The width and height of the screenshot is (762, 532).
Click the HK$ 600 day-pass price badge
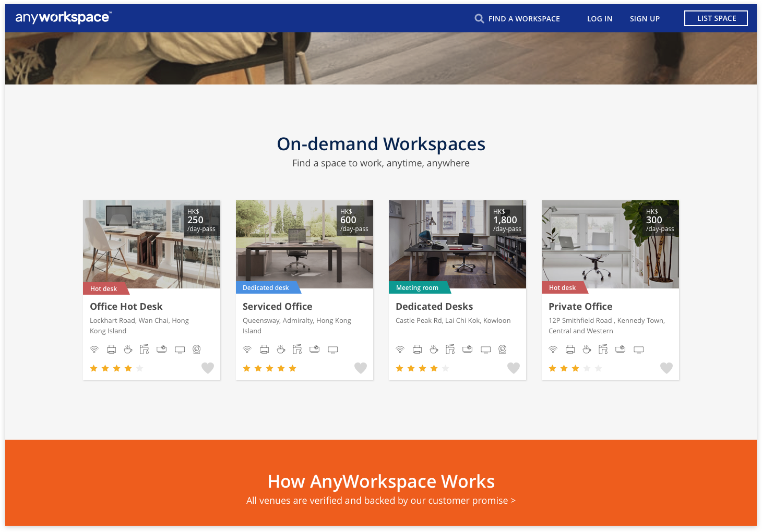354,221
